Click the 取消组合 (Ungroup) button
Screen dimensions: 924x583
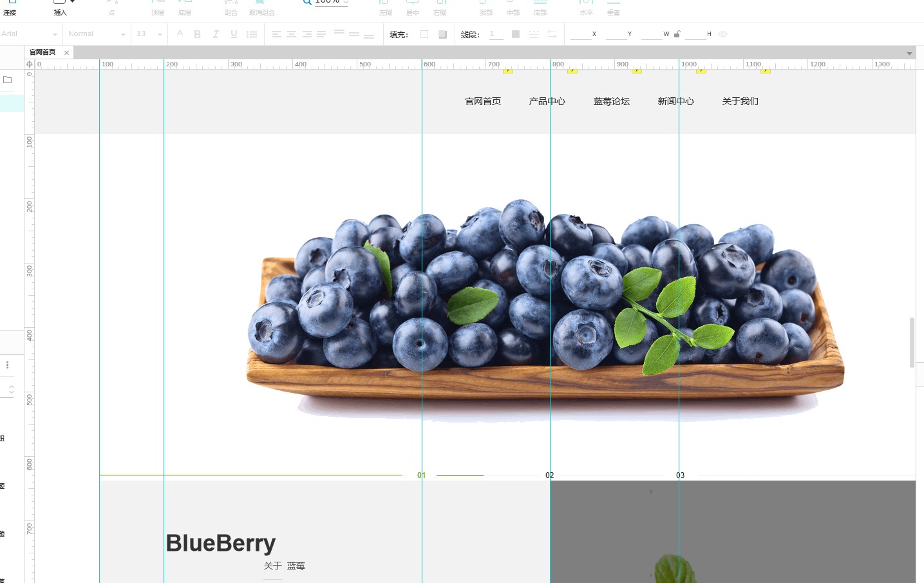261,8
